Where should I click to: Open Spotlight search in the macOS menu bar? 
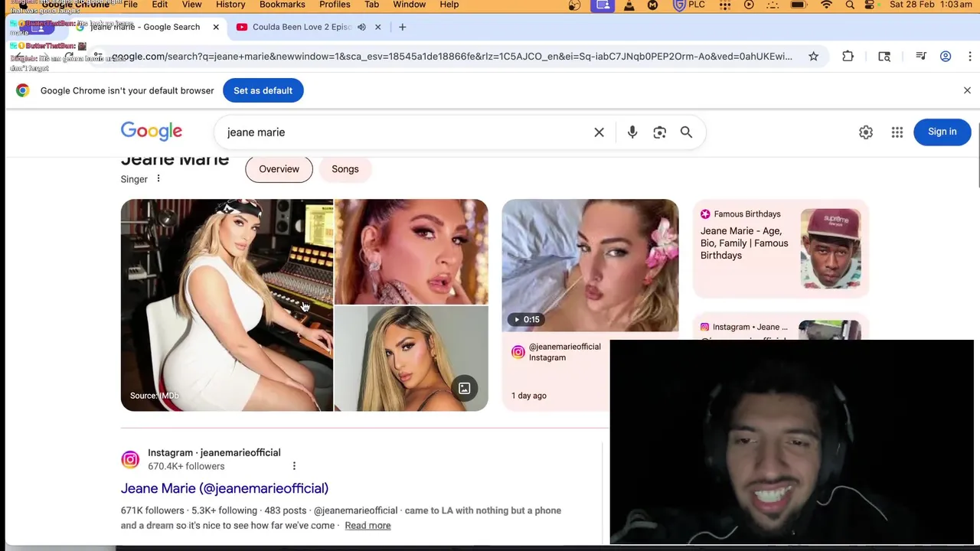pyautogui.click(x=850, y=5)
